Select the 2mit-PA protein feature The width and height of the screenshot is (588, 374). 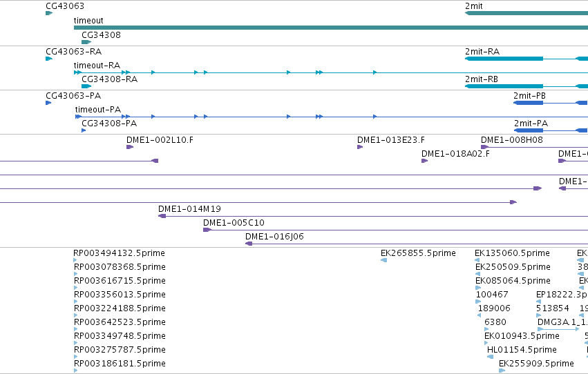529,130
